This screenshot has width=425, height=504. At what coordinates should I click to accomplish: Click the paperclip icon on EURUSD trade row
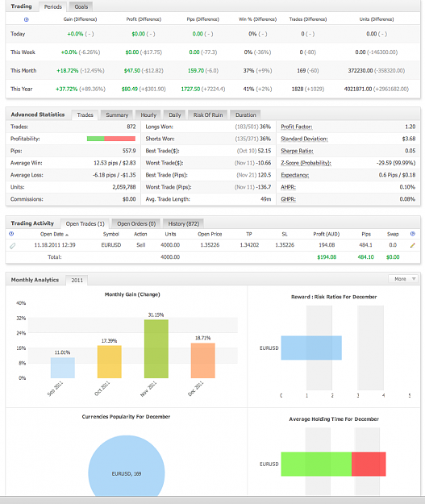[13, 246]
